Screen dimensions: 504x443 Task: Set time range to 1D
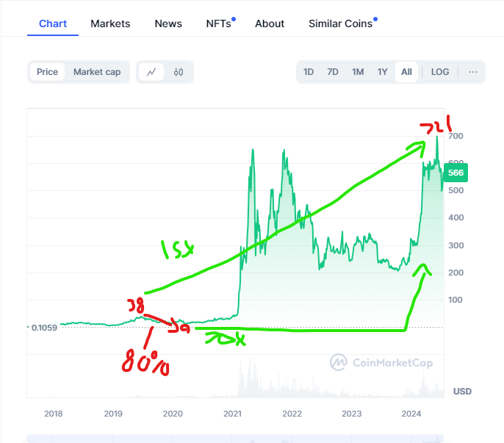tap(309, 72)
